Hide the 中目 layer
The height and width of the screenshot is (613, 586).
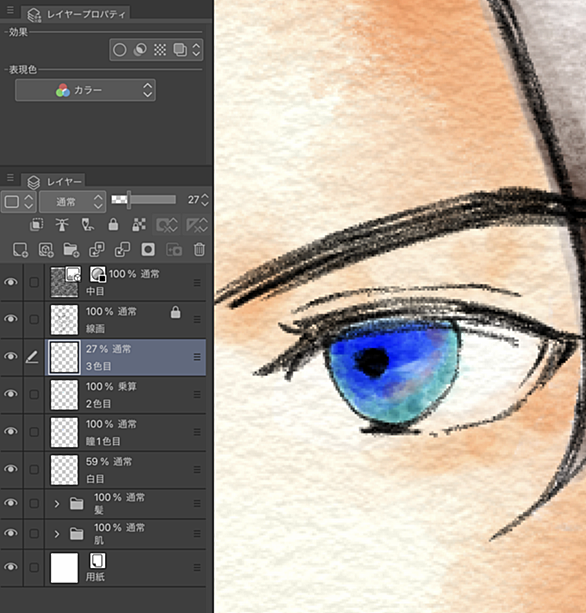(11, 282)
